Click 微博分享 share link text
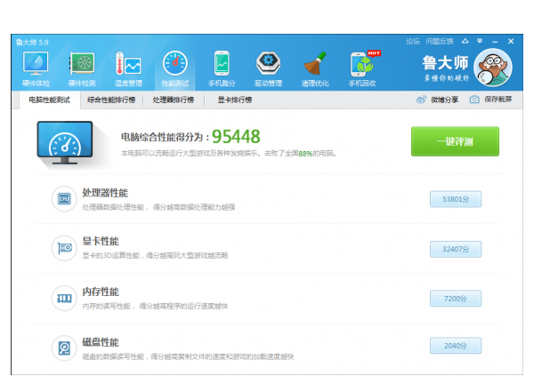Viewport: 534px width, 392px height. pyautogui.click(x=444, y=100)
